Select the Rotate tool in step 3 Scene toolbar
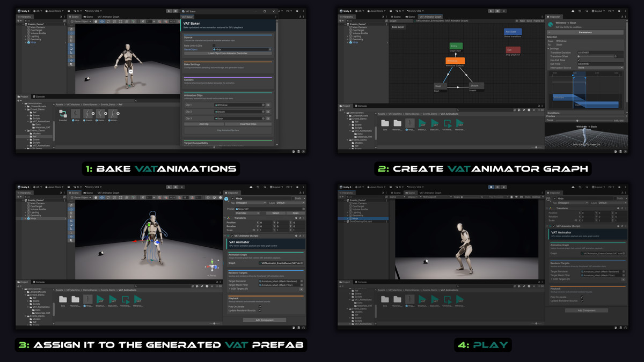 108,197
